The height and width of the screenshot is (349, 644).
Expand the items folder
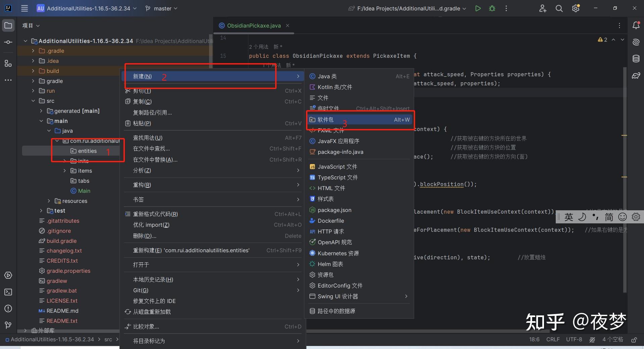click(65, 171)
